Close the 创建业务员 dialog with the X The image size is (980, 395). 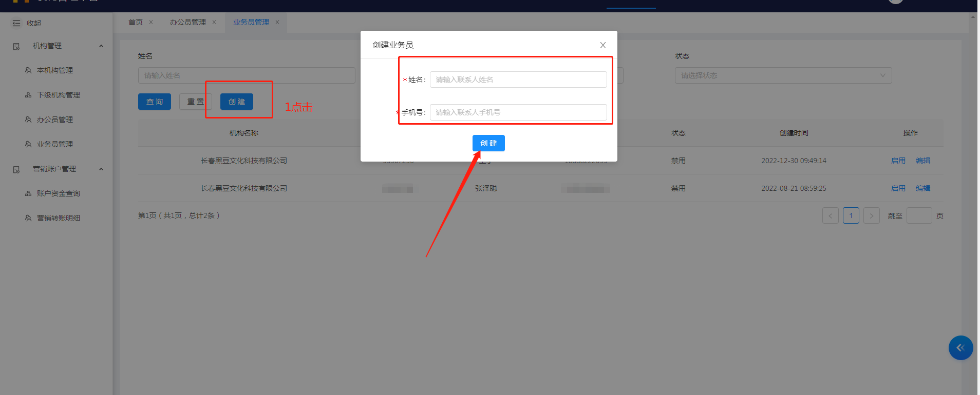click(x=603, y=45)
